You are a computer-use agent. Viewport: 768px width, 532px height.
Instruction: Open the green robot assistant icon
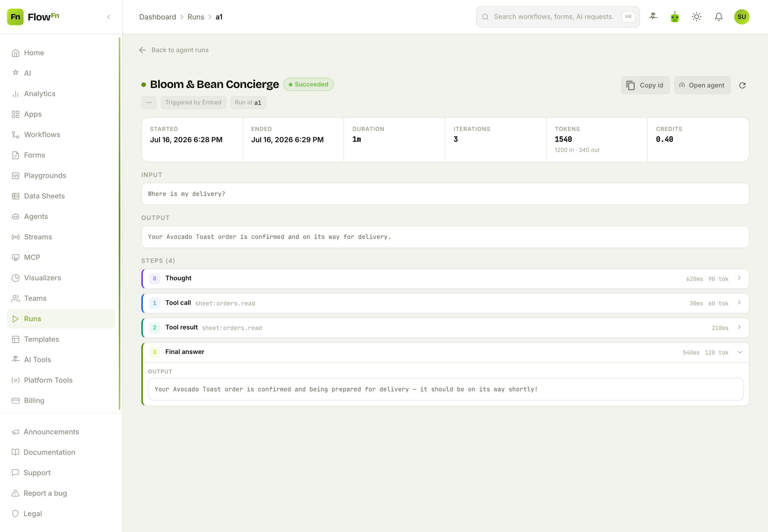[x=675, y=17]
